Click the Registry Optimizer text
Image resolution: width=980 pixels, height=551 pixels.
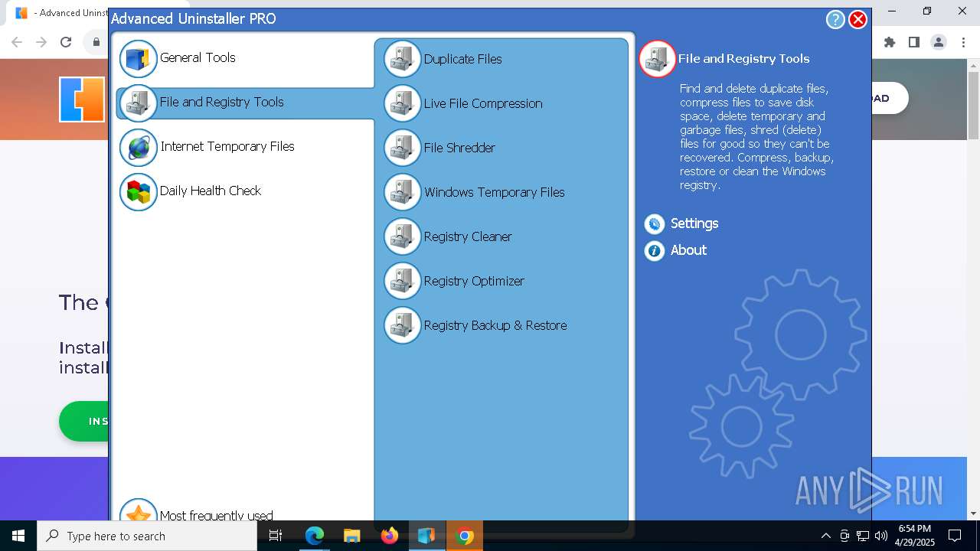(474, 281)
